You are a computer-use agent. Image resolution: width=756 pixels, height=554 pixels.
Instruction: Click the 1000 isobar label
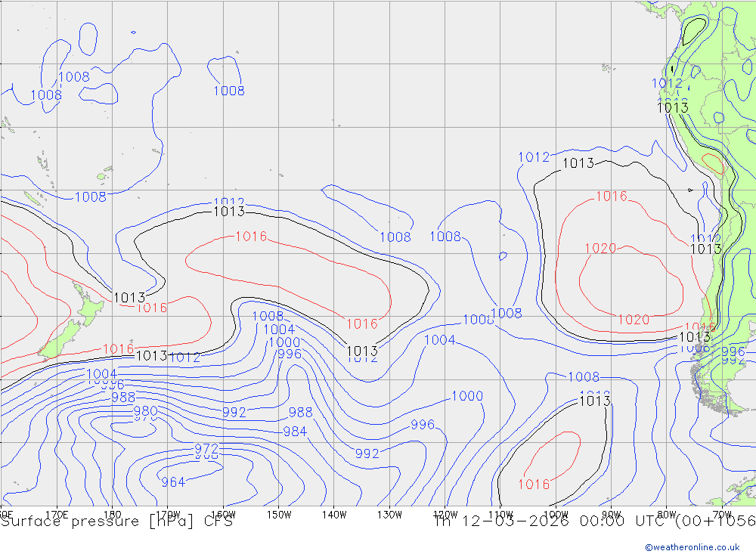click(467, 396)
